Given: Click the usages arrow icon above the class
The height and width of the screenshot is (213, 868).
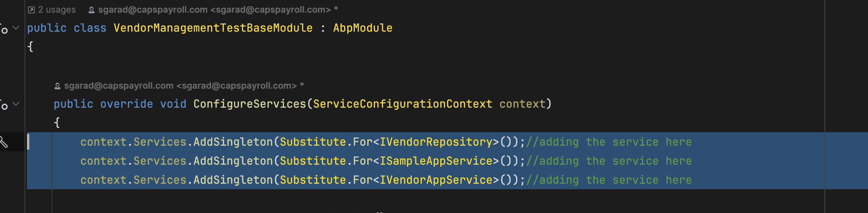Looking at the screenshot, I should pyautogui.click(x=31, y=10).
